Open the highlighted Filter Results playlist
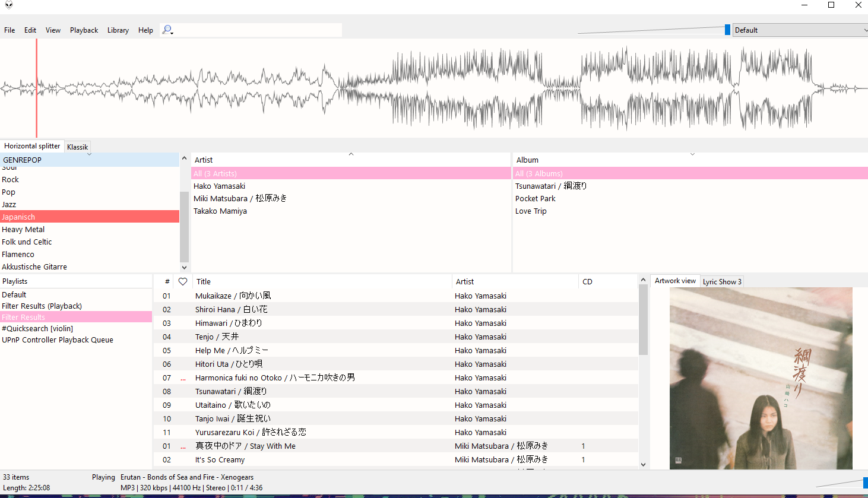 [x=76, y=317]
